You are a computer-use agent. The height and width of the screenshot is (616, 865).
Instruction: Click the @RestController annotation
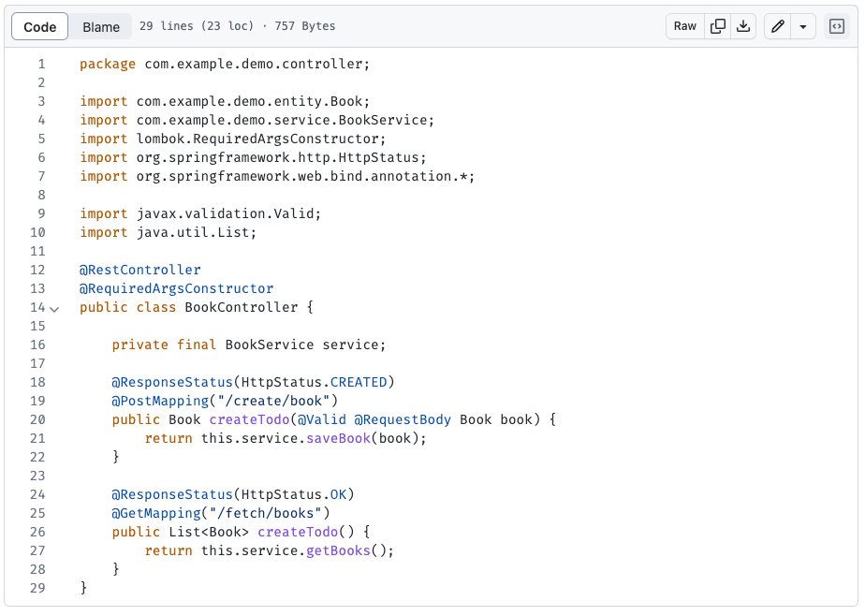140,270
